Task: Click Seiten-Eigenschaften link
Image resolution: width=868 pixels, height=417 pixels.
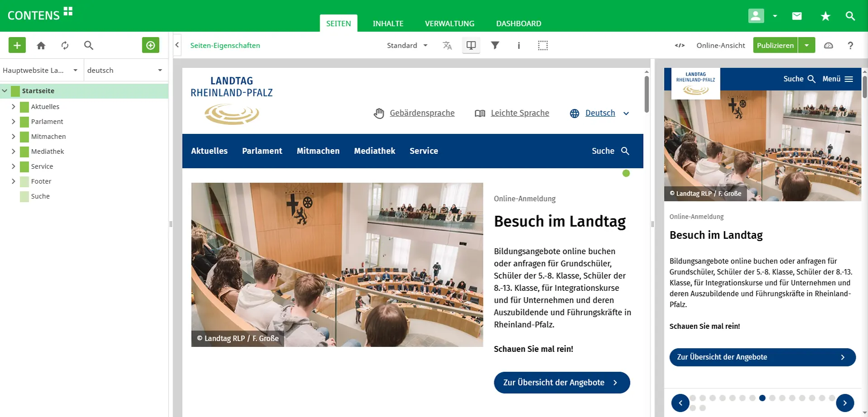Action: tap(225, 45)
